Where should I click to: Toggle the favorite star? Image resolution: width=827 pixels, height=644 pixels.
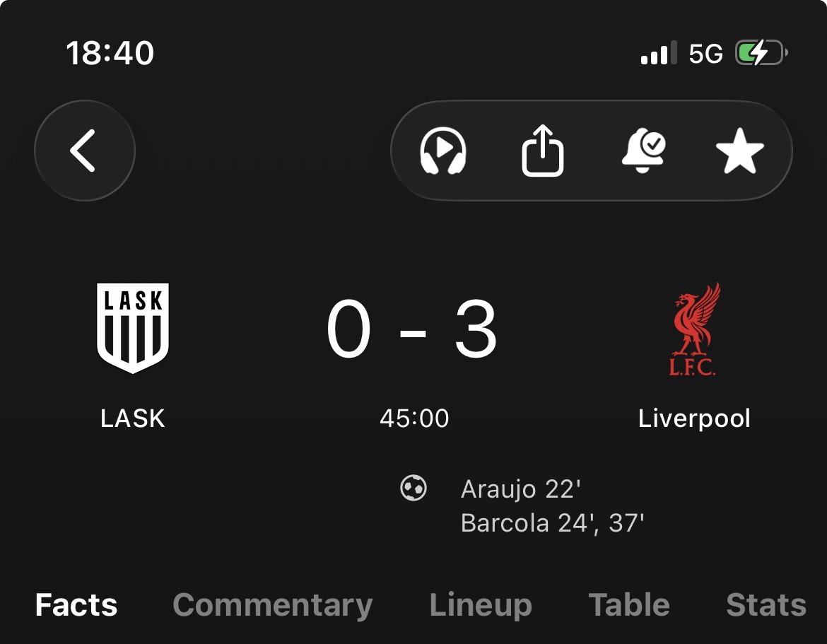click(x=739, y=151)
